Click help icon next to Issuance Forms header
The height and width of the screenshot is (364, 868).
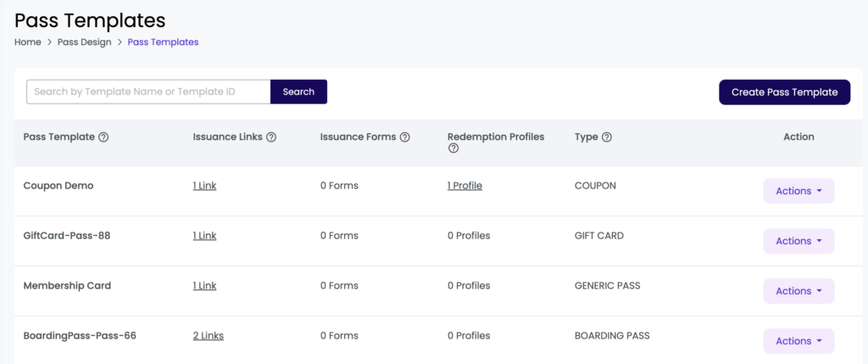coord(404,137)
